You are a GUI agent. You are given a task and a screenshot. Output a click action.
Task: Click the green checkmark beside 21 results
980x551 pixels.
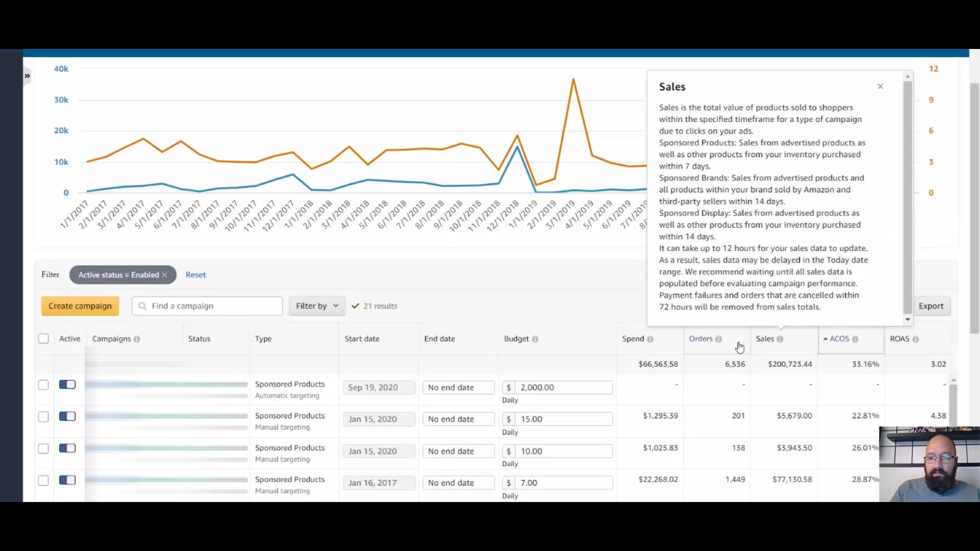355,306
